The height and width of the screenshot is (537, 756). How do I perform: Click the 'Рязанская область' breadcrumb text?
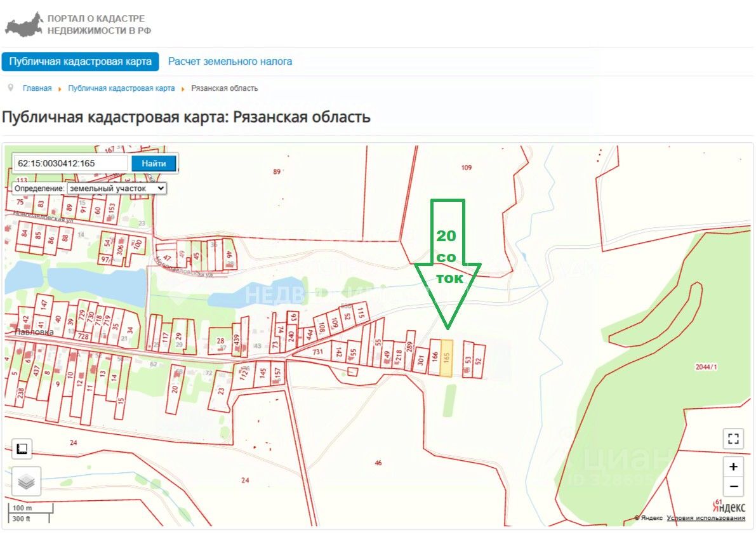[225, 88]
